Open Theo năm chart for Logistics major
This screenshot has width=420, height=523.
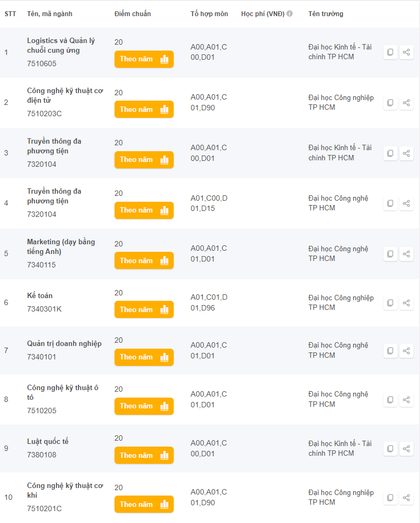[x=144, y=59]
